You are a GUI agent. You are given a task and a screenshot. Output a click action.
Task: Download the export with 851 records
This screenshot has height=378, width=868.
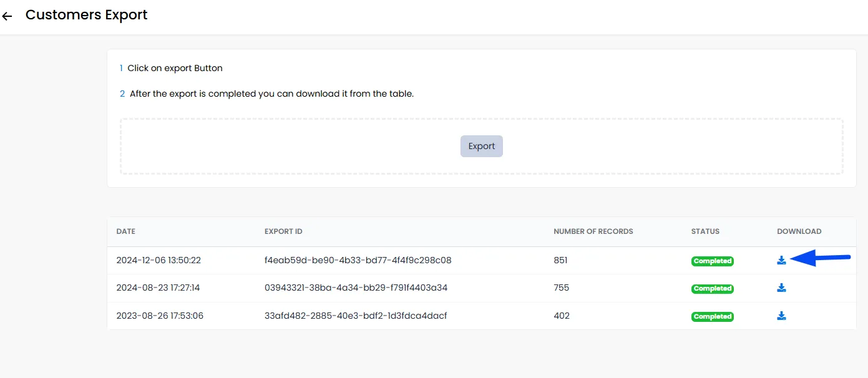point(781,260)
